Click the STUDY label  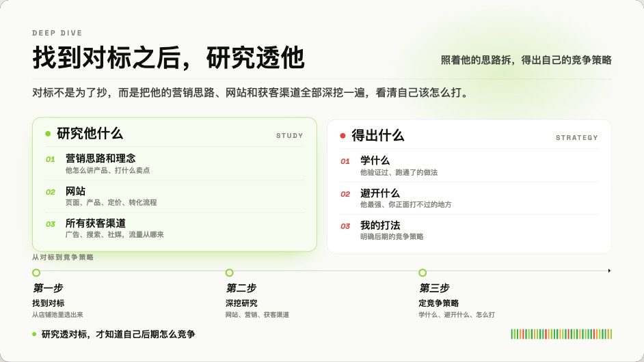coord(290,136)
